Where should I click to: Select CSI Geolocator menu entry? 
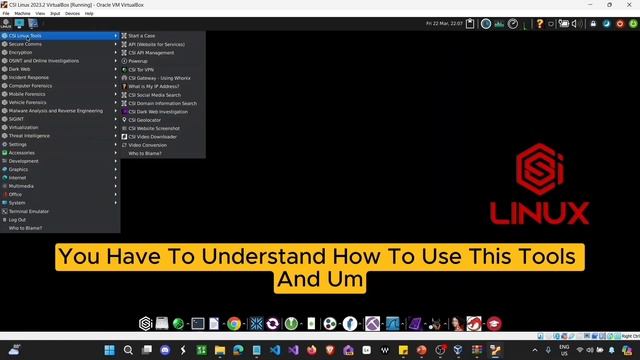(163, 120)
